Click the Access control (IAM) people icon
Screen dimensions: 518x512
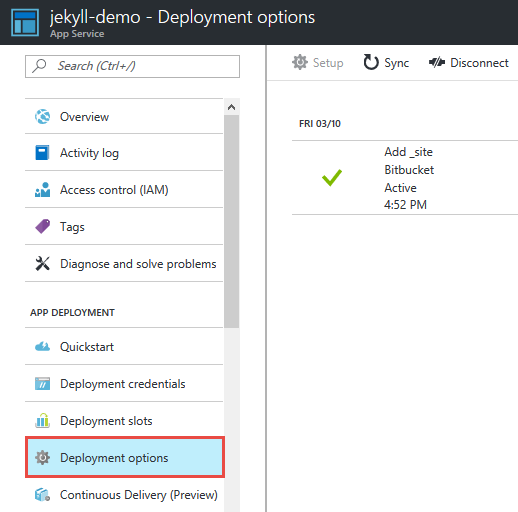[x=42, y=190]
